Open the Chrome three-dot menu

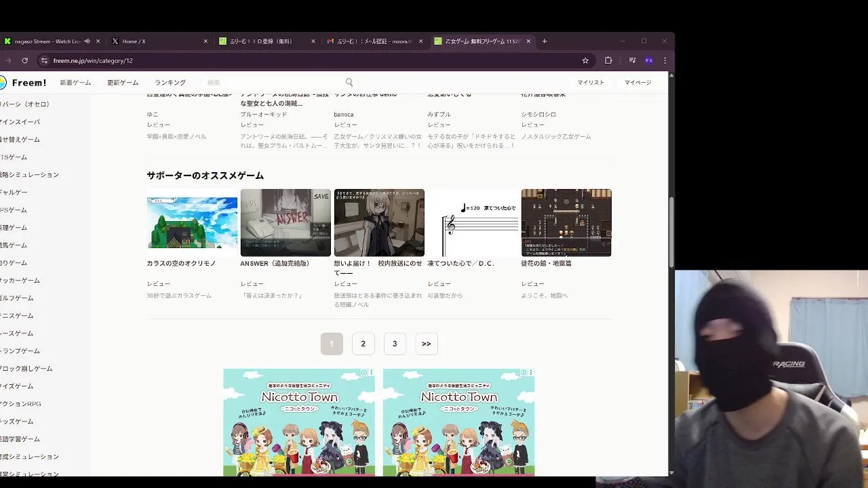click(x=665, y=60)
